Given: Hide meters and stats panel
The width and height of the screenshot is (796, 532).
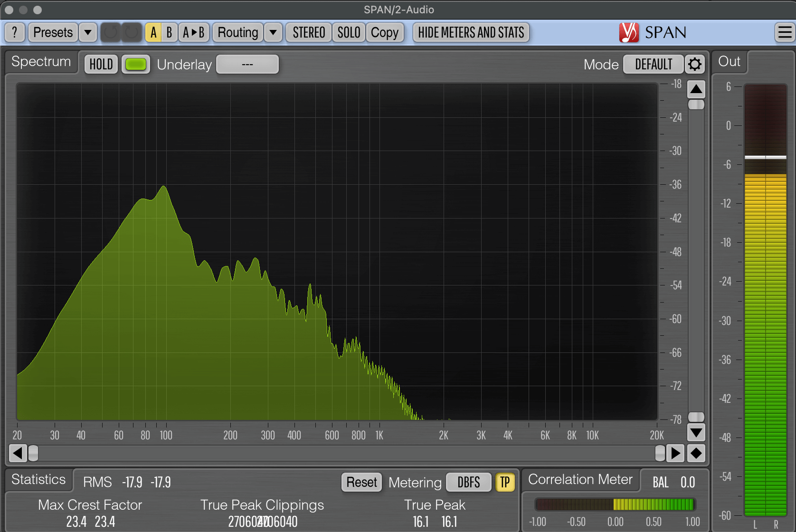Looking at the screenshot, I should [x=471, y=32].
